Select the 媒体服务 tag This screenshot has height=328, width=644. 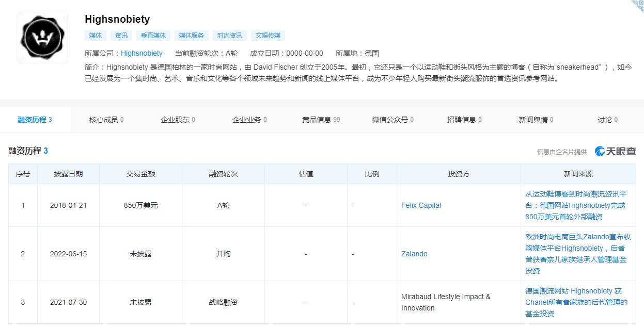coord(192,36)
